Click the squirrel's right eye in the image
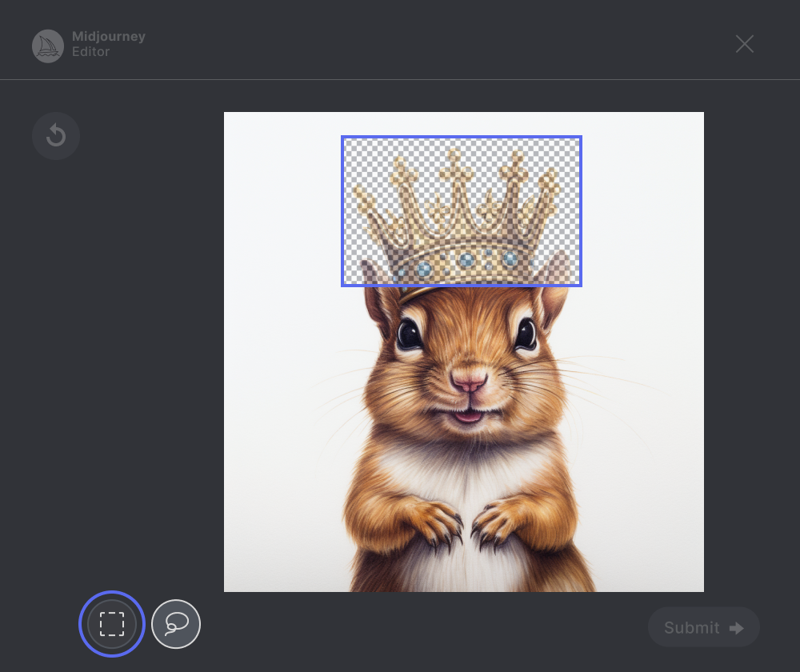Viewport: 800px width, 672px height. pyautogui.click(x=526, y=333)
